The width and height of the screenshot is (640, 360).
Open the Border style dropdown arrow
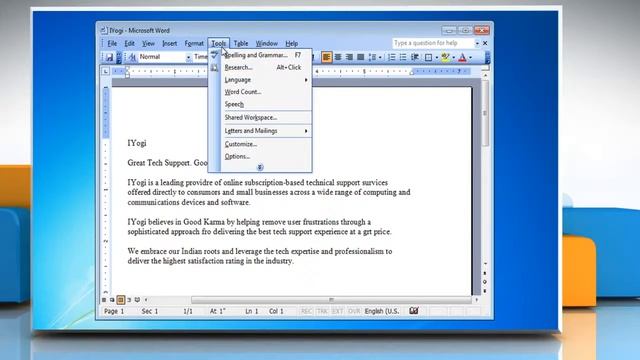tap(436, 58)
